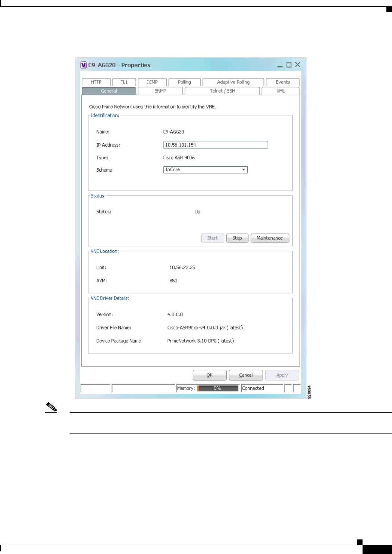Click the Connected status bar entry
This screenshot has width=392, height=554.
click(x=262, y=388)
